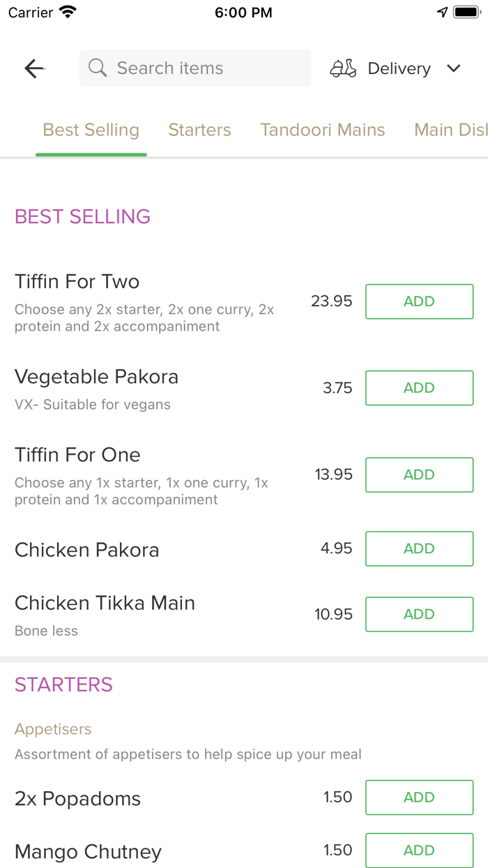This screenshot has width=488, height=868.
Task: Add Tiffin For One to order
Action: click(x=419, y=474)
